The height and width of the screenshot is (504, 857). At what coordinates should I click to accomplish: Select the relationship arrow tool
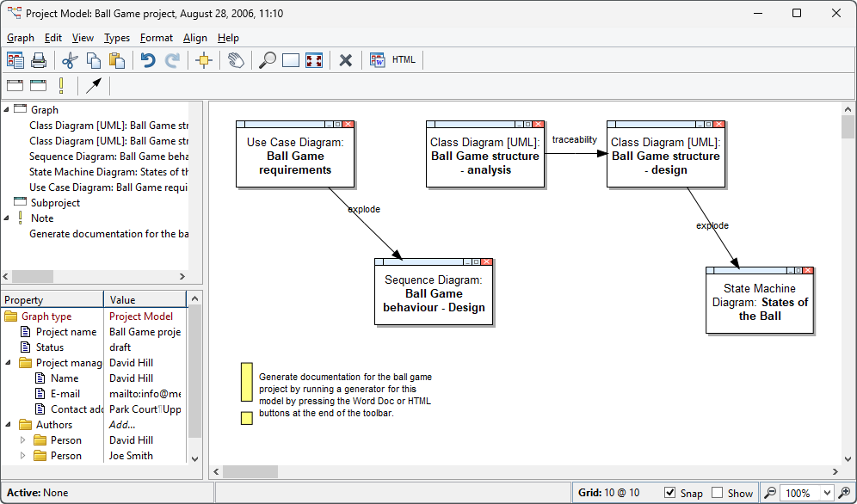94,85
